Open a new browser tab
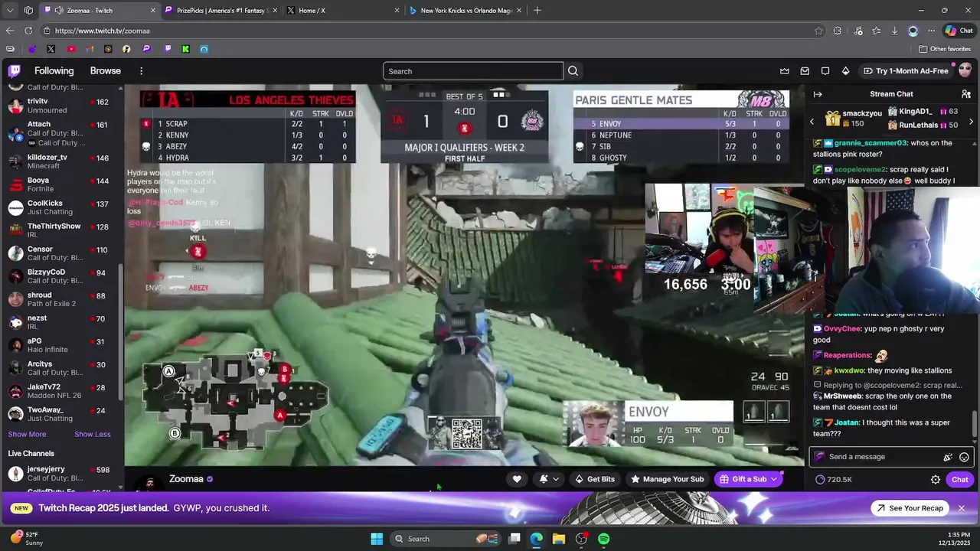Image resolution: width=980 pixels, height=551 pixels. 537,11
